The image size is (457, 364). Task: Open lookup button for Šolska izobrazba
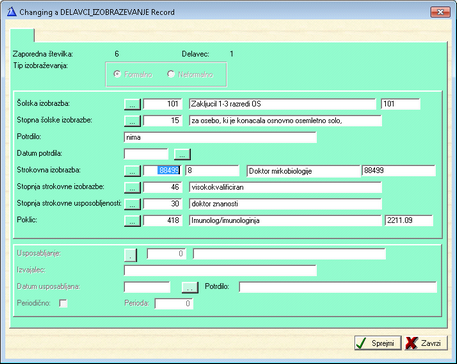point(132,104)
